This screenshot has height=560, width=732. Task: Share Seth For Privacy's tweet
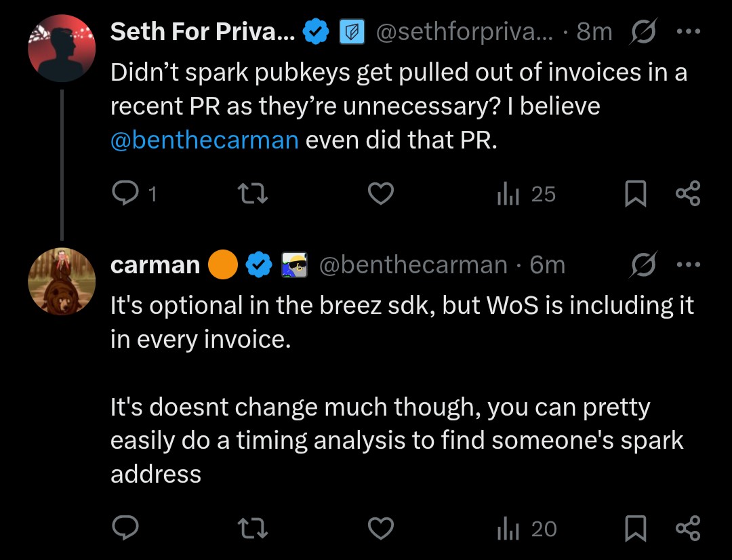click(x=687, y=195)
